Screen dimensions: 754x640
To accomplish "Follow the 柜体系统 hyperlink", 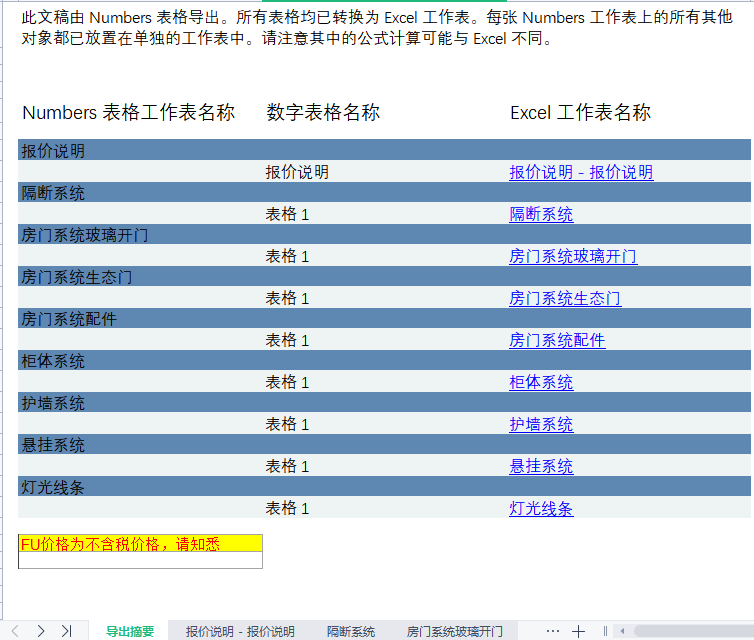I will coord(541,382).
